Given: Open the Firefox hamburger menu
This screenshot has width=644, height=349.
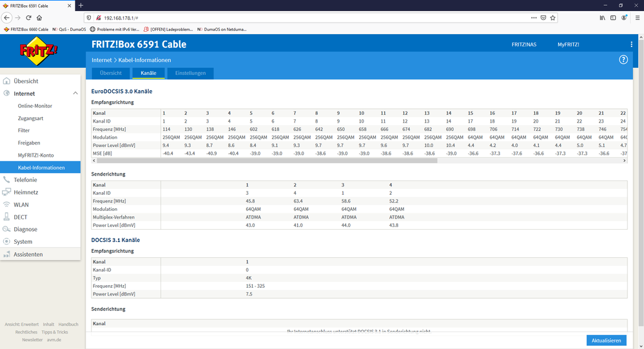Looking at the screenshot, I should pyautogui.click(x=637, y=17).
